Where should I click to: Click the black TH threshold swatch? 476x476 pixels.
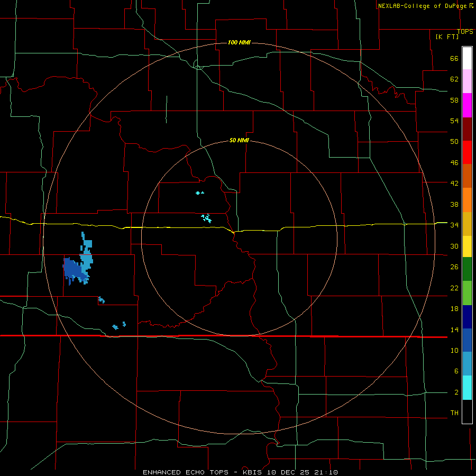coord(467,411)
